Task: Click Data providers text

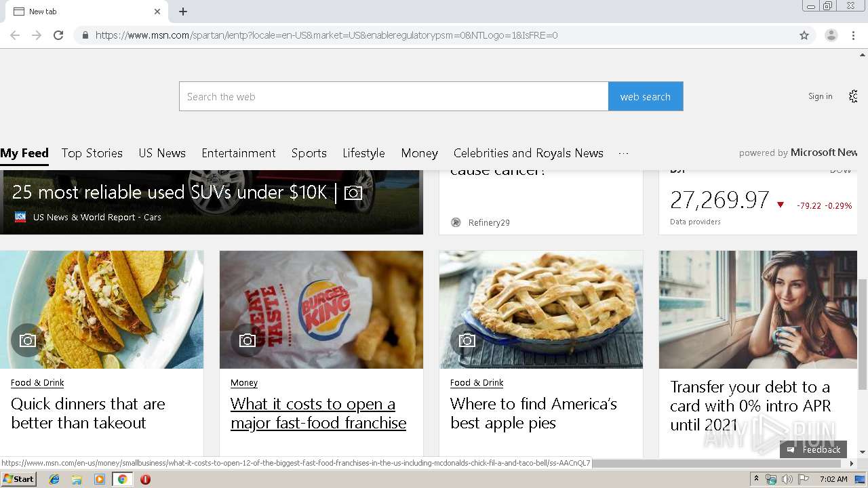Action: tap(695, 222)
